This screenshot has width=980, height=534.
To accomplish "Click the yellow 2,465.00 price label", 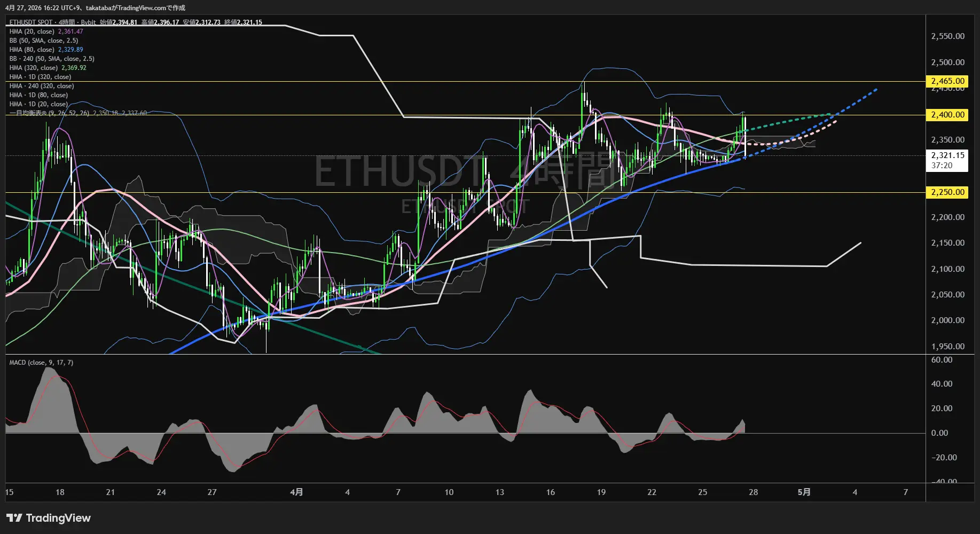I will 947,81.
